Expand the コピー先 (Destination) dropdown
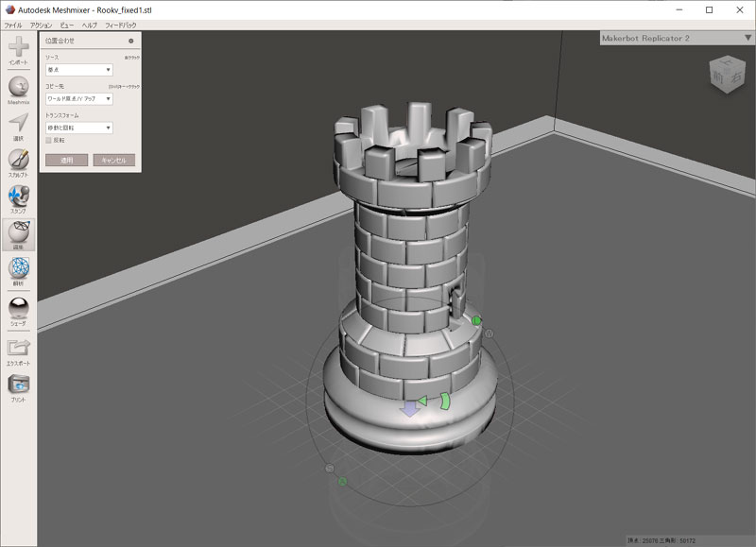The width and height of the screenshot is (756, 547). pos(79,98)
